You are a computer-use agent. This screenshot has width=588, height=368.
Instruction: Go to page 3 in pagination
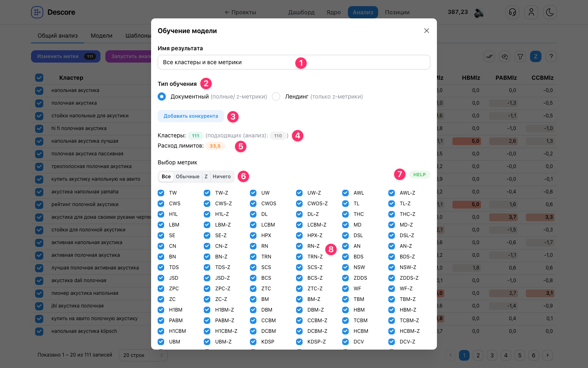[492, 355]
